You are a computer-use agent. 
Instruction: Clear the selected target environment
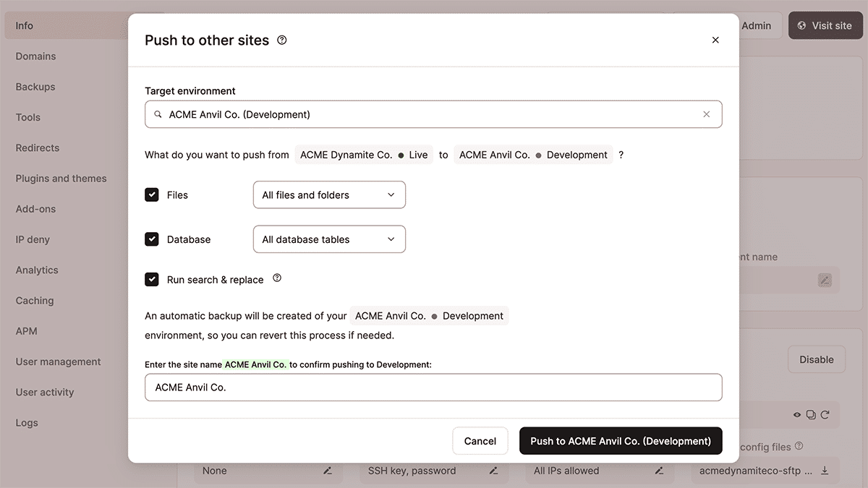point(707,114)
